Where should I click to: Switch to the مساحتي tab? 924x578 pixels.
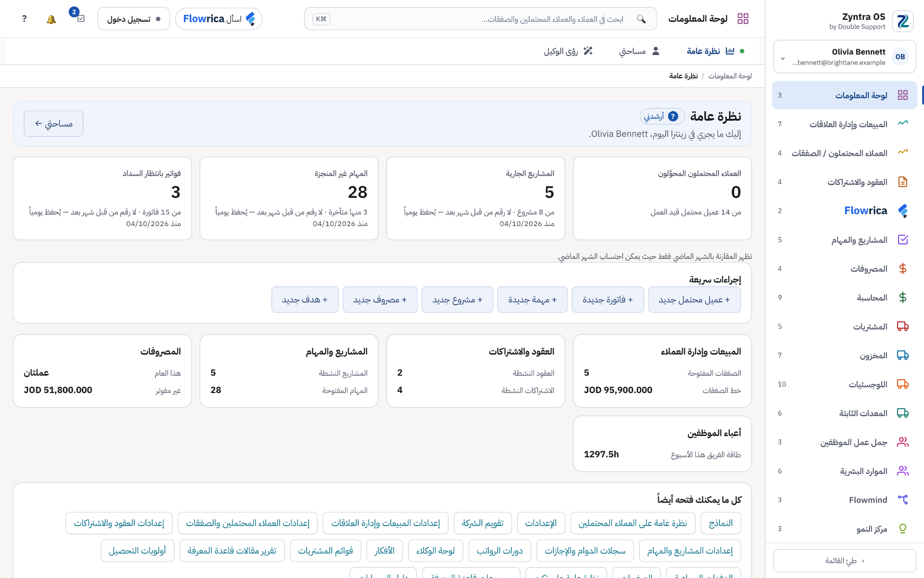639,51
